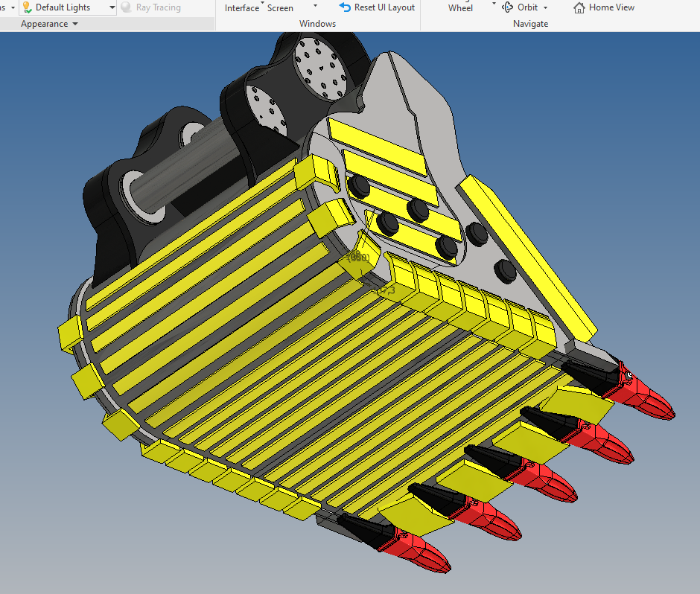Click the Navigate panel label

530,24
